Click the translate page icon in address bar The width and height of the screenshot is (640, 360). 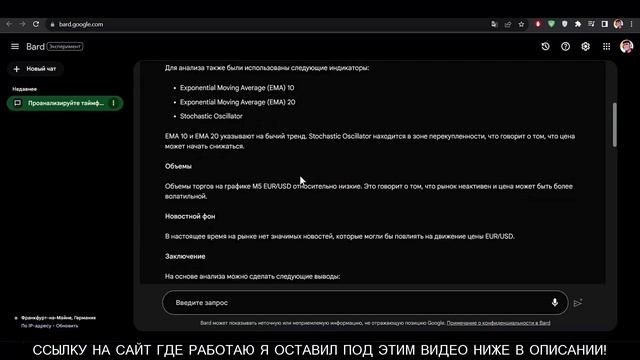[x=494, y=24]
